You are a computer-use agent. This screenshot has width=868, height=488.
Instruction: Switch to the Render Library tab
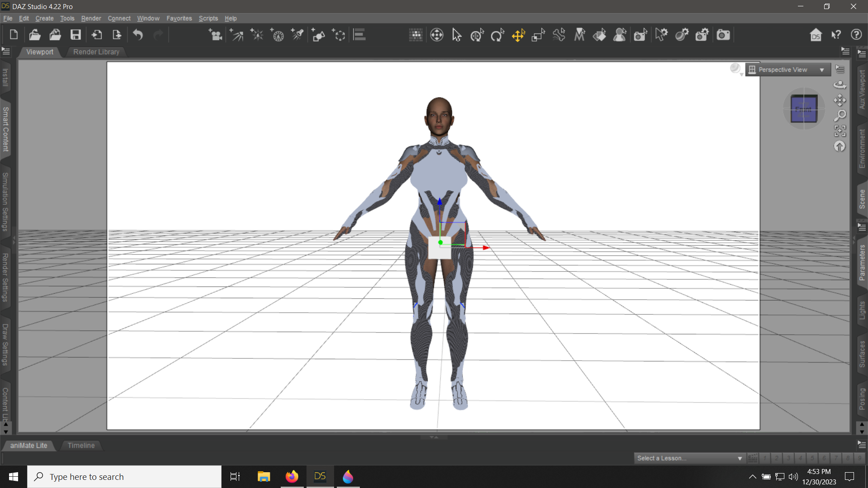pos(96,52)
